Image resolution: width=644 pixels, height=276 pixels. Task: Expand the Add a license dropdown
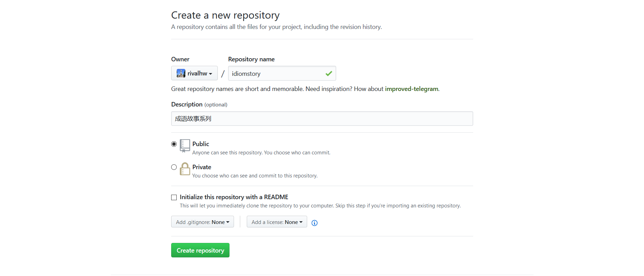pos(277,222)
